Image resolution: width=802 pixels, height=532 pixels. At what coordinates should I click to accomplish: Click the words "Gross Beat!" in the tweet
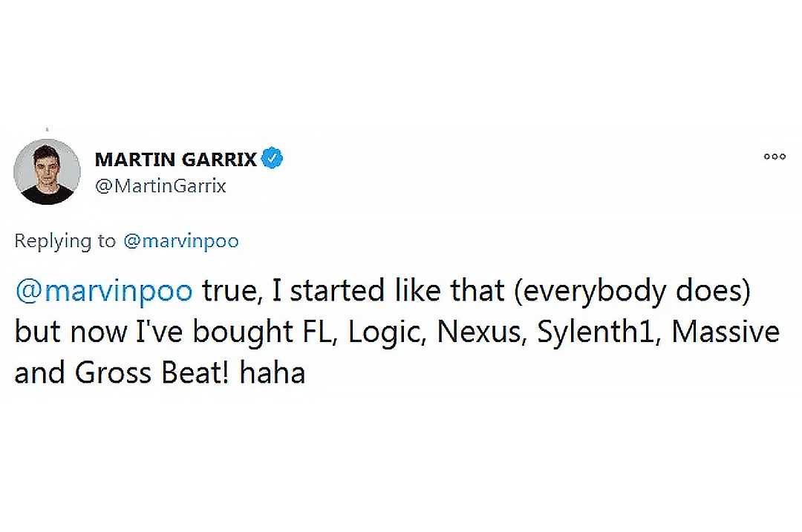click(154, 373)
